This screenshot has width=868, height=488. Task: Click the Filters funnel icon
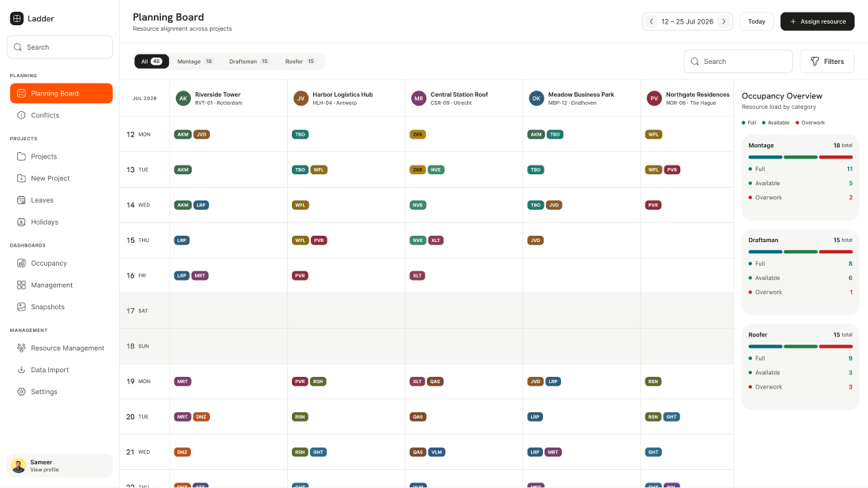tap(815, 61)
